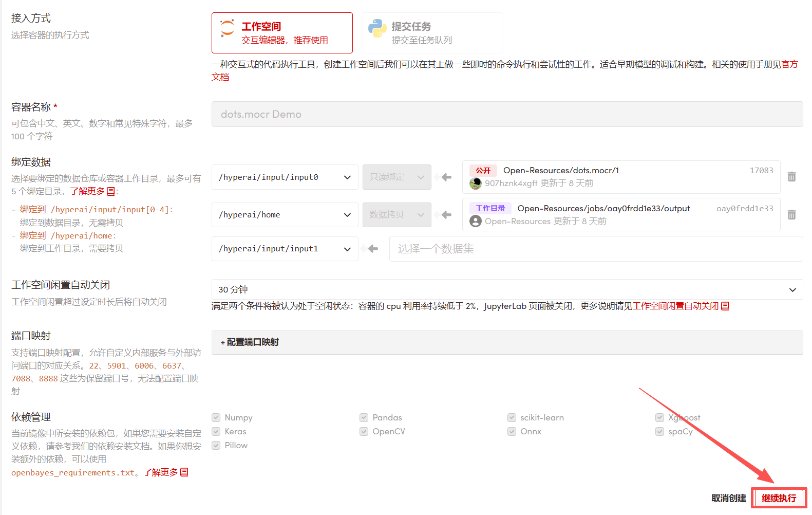Switch to 提交任务 access mode

(x=432, y=33)
